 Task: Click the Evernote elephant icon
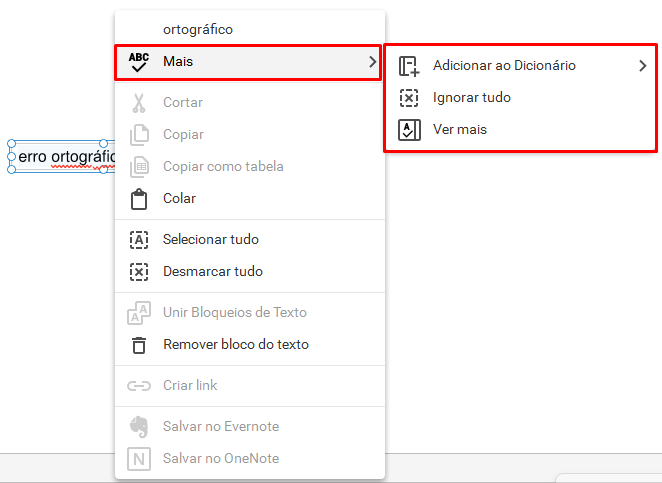pos(138,427)
